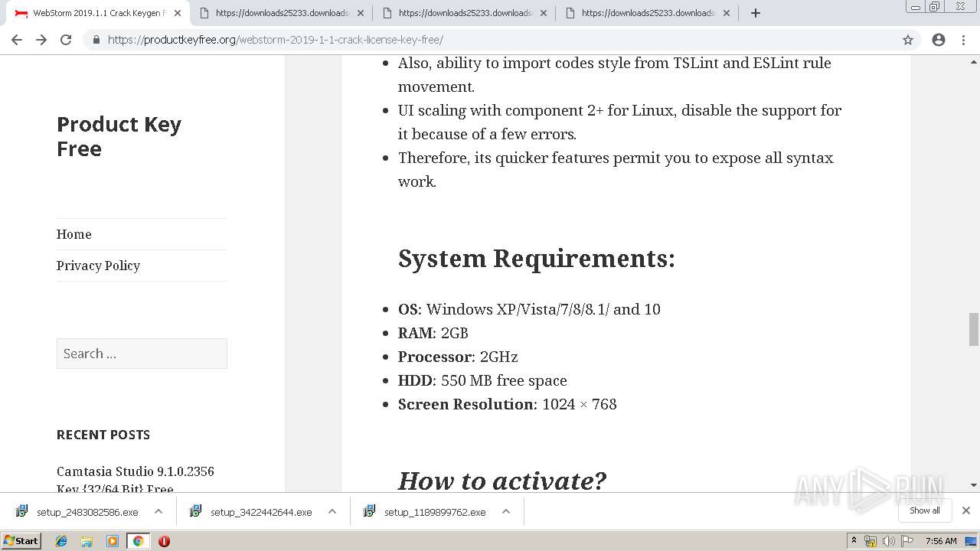980x551 pixels.
Task: Close the second downloads25233 tab
Action: (361, 13)
